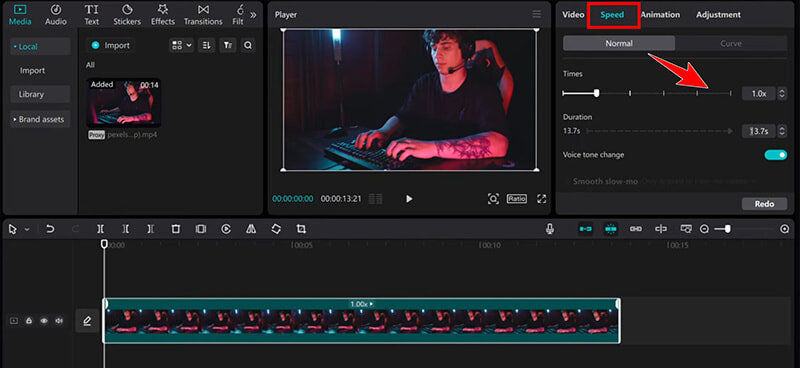Click the Reverse playback icon
Image resolution: width=800 pixels, height=368 pixels.
pyautogui.click(x=226, y=229)
